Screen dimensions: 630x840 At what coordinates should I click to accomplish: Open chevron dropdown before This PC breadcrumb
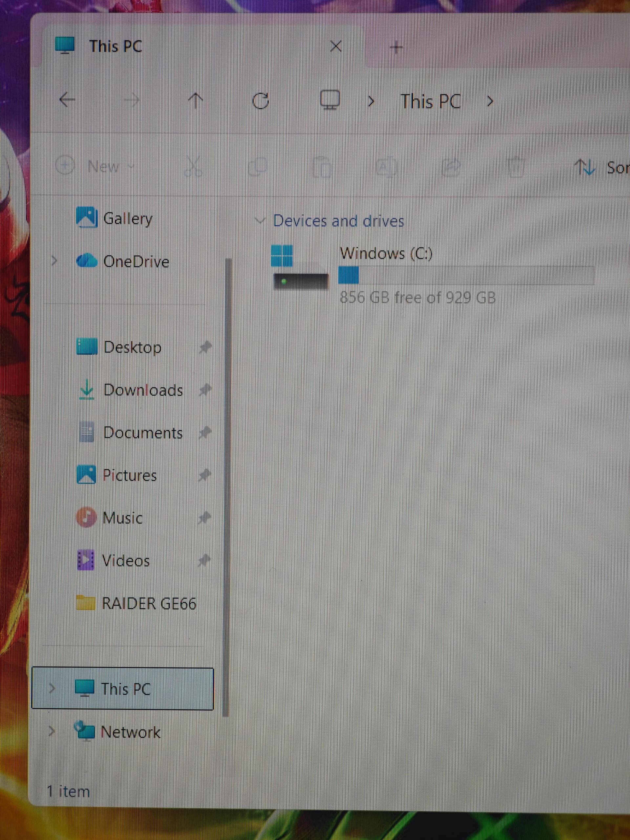click(x=371, y=101)
